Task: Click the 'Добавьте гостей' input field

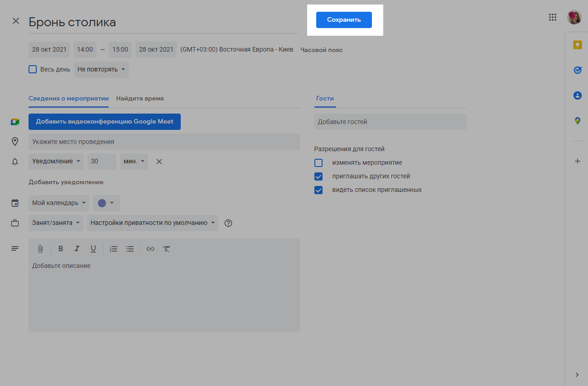Action: click(390, 122)
